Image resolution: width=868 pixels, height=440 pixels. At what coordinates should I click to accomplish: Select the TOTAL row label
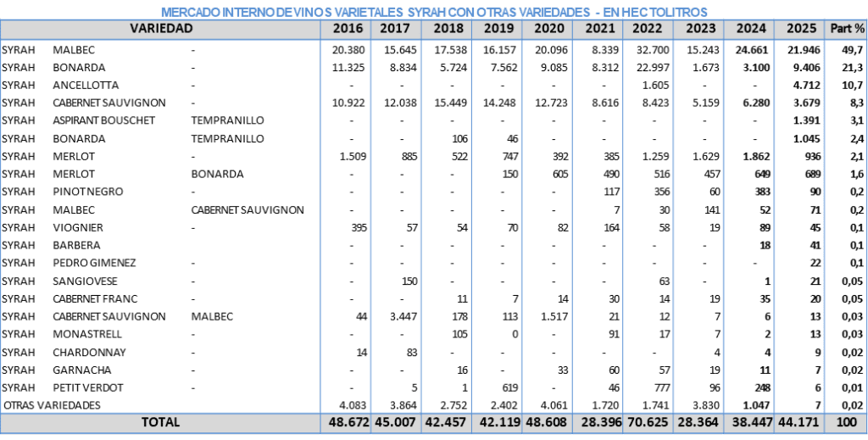coord(161,421)
